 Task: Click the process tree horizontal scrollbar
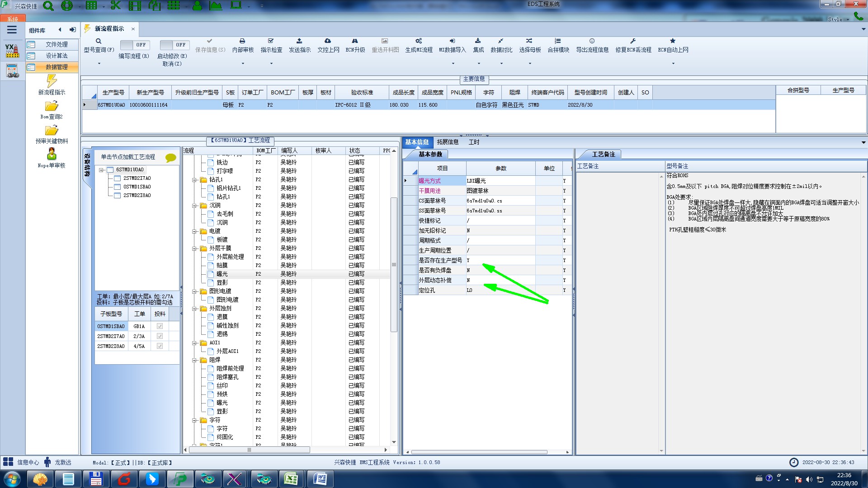pos(249,450)
